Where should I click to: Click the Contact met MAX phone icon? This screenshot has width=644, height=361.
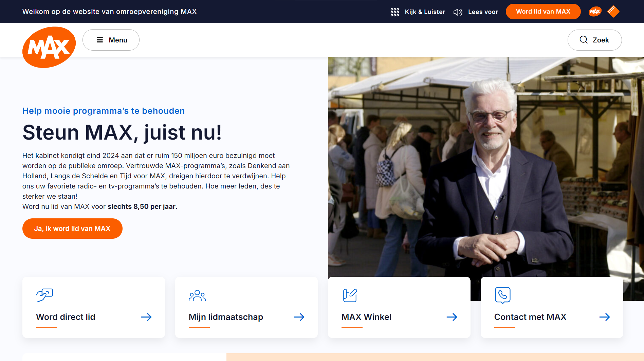(x=503, y=295)
